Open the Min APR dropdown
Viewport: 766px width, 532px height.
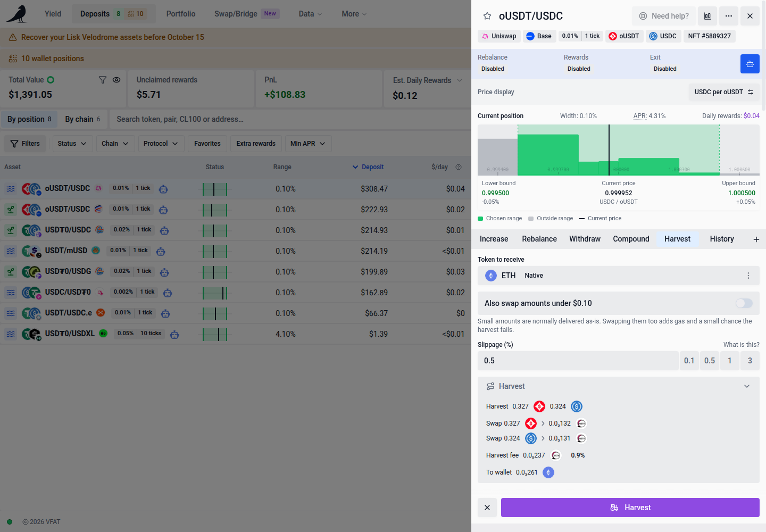(x=308, y=144)
